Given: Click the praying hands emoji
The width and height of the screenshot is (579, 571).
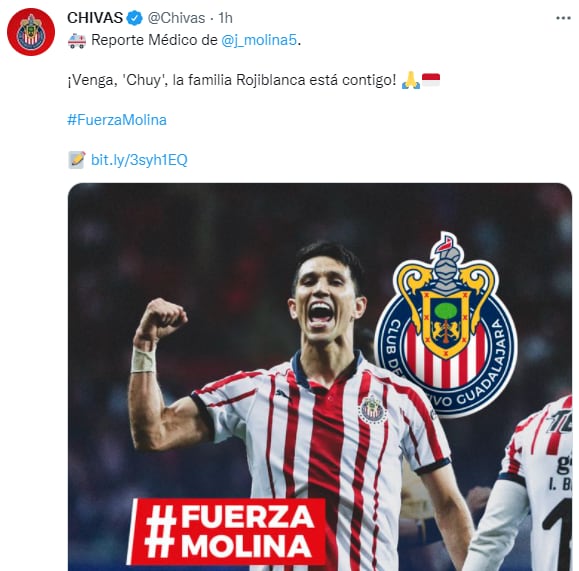Looking at the screenshot, I should coord(411,80).
